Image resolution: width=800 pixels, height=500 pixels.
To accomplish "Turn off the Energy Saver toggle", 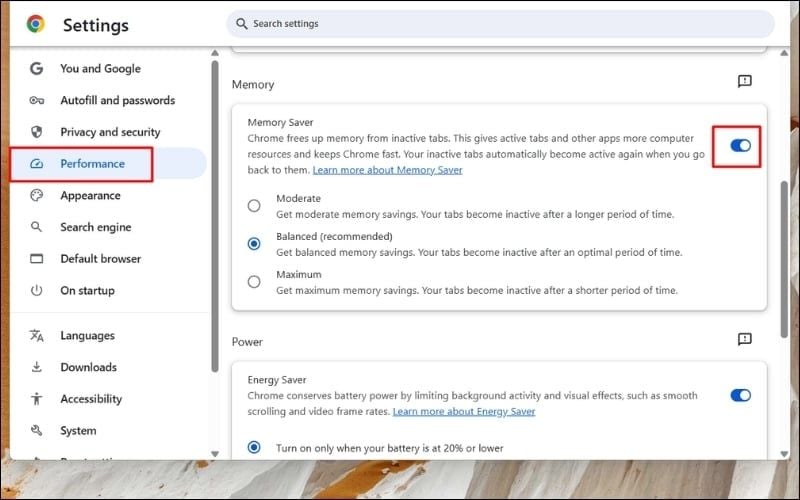I will pos(740,395).
